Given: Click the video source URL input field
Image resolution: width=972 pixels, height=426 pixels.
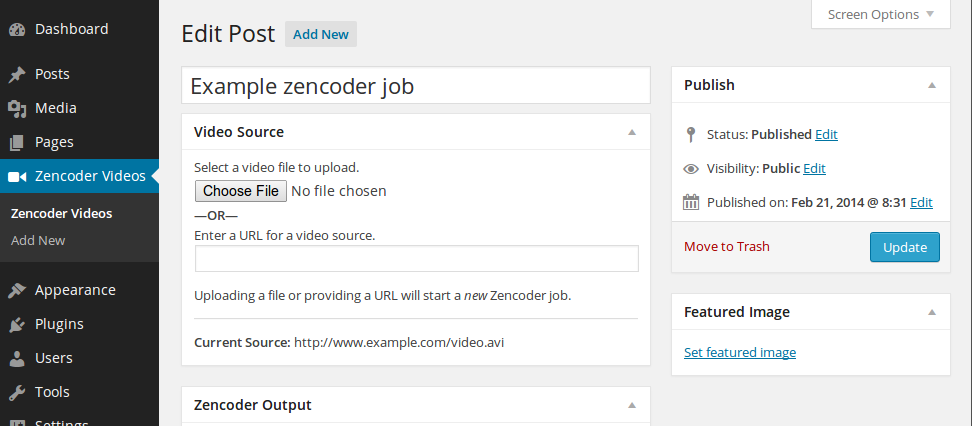Looking at the screenshot, I should click(x=416, y=259).
